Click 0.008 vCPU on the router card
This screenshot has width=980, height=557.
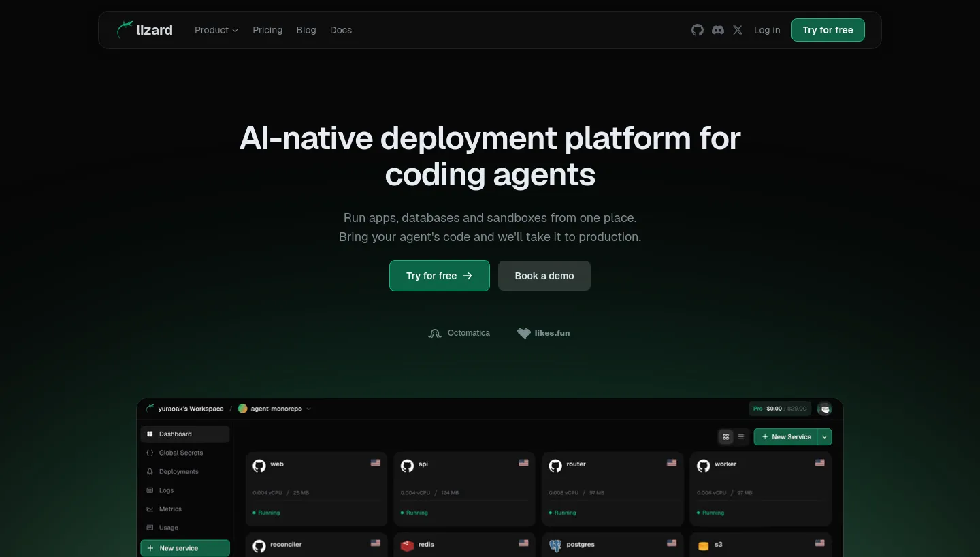(x=563, y=493)
